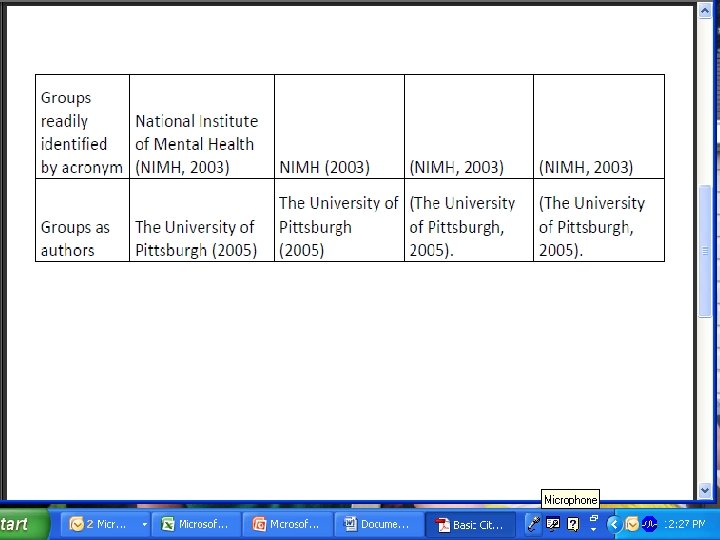Activate the Basic Cit... PDF taskbar window
720x540 pixels.
[x=469, y=524]
